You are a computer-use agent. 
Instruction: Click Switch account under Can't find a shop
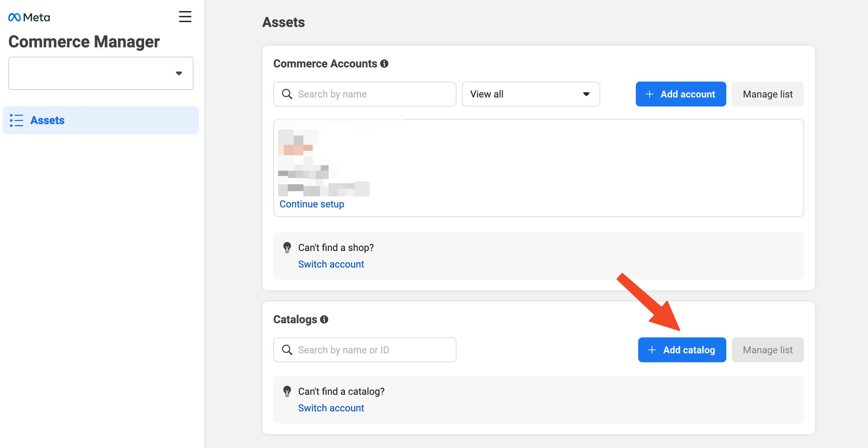[331, 264]
